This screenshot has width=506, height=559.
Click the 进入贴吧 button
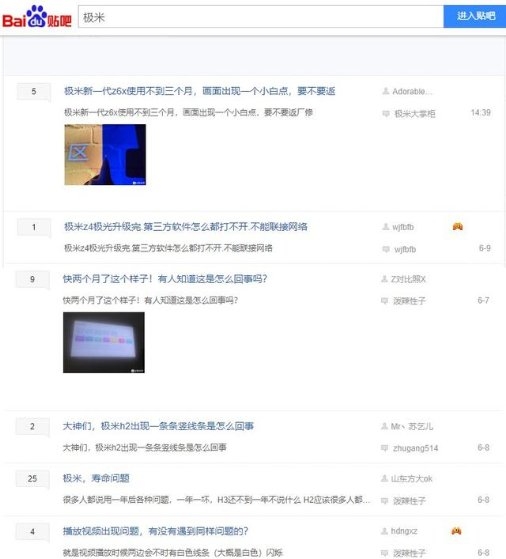[x=475, y=16]
